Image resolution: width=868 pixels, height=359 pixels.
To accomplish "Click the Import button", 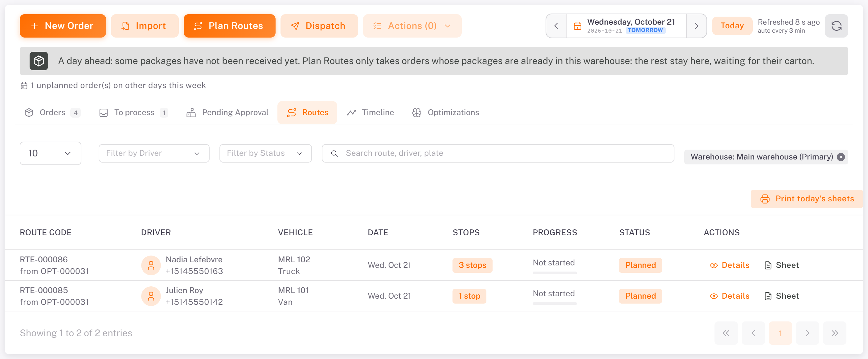I will click(145, 26).
